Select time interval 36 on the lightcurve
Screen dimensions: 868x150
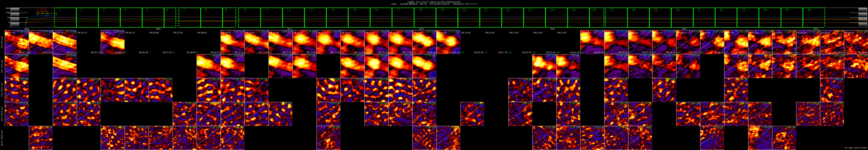click(813, 18)
